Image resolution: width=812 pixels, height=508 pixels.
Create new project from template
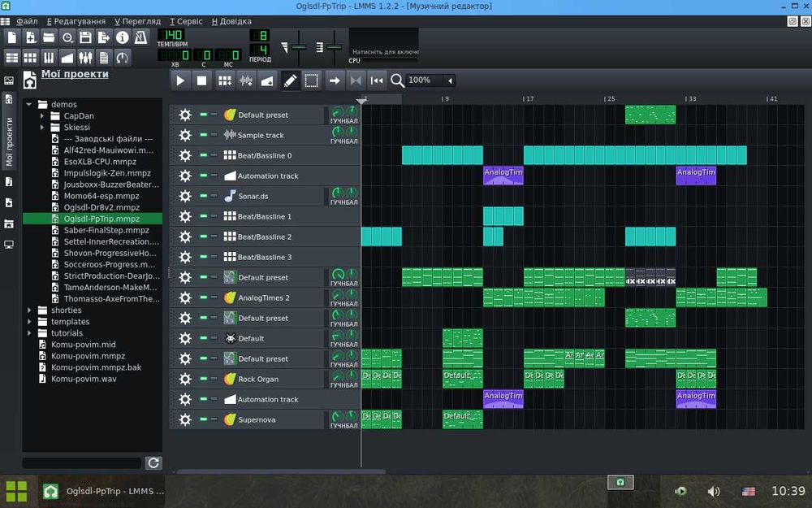pos(31,37)
